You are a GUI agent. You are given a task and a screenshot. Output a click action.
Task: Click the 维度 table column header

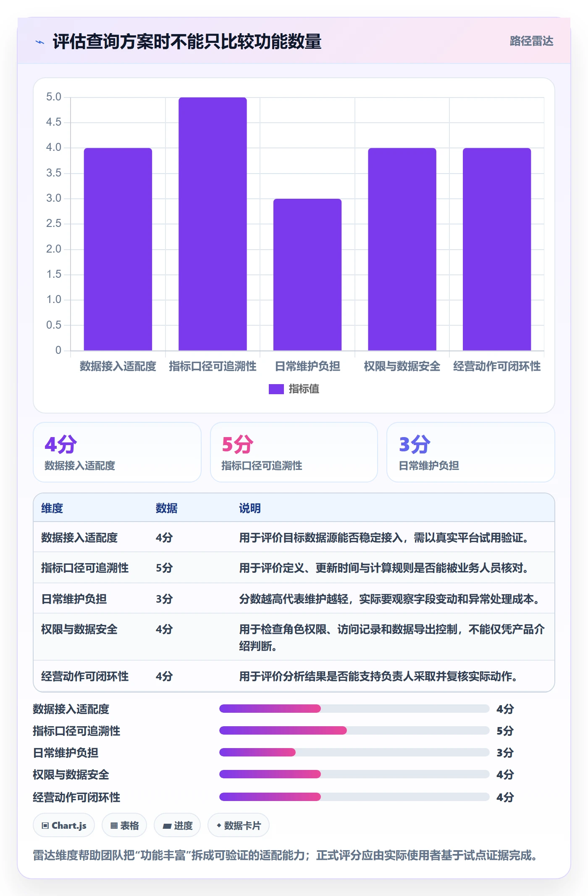point(52,508)
